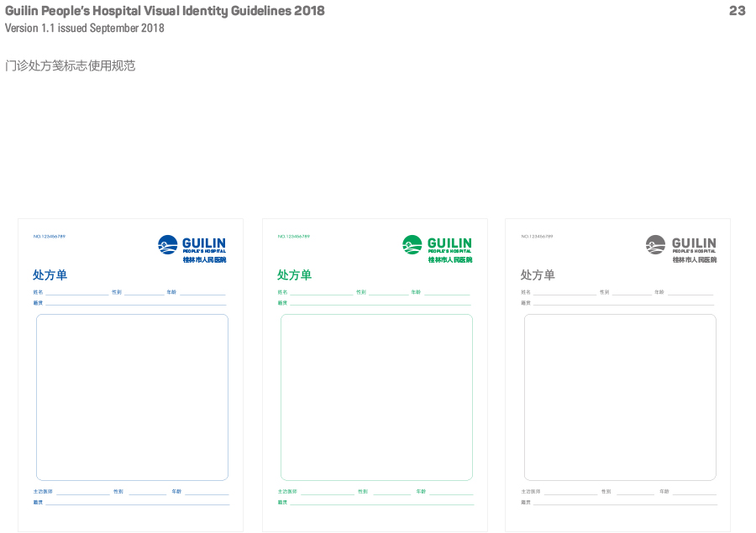Screen dimensions: 756x533
Task: Click the 姓名 field on the blue form
Action: pyautogui.click(x=76, y=292)
